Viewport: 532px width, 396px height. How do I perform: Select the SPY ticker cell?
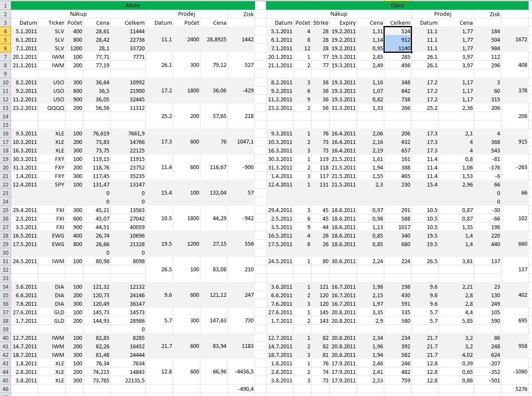[56, 184]
